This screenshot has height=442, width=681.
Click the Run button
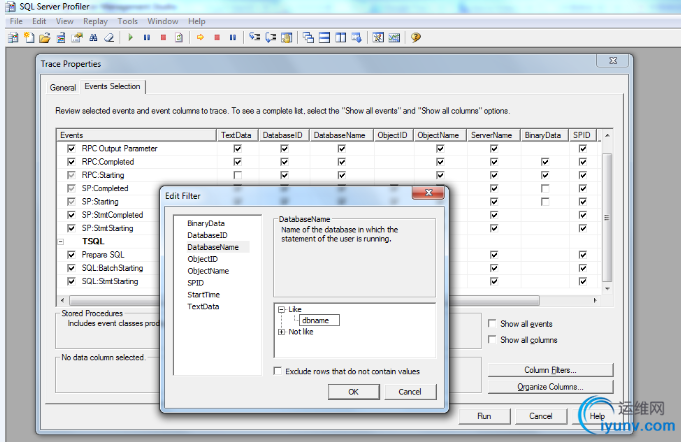tap(484, 416)
